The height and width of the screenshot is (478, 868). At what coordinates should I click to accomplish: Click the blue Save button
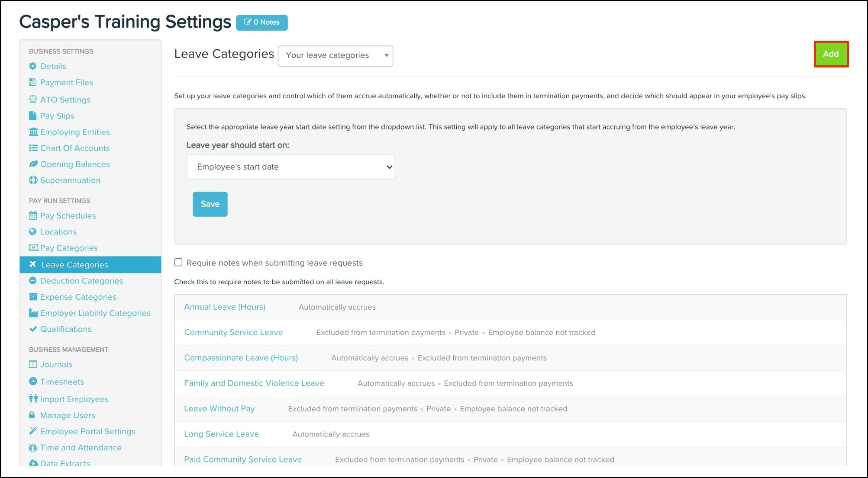210,204
